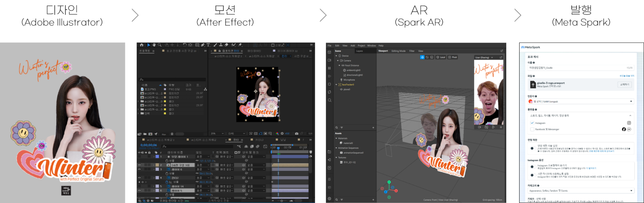The height and width of the screenshot is (203, 644).
Task: Select the Pen tool in After Effects
Action: pos(203,45)
